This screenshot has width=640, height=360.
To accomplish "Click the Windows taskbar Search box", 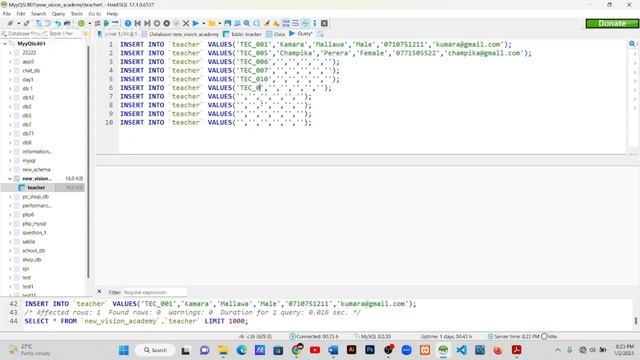I will point(156,350).
